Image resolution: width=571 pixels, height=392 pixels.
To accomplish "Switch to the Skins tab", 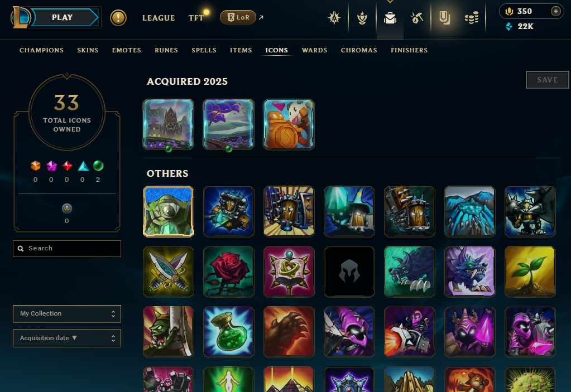I will (x=88, y=50).
